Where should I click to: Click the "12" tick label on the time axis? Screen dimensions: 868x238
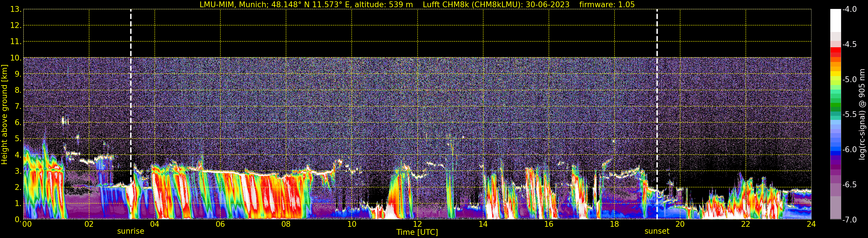[417, 224]
